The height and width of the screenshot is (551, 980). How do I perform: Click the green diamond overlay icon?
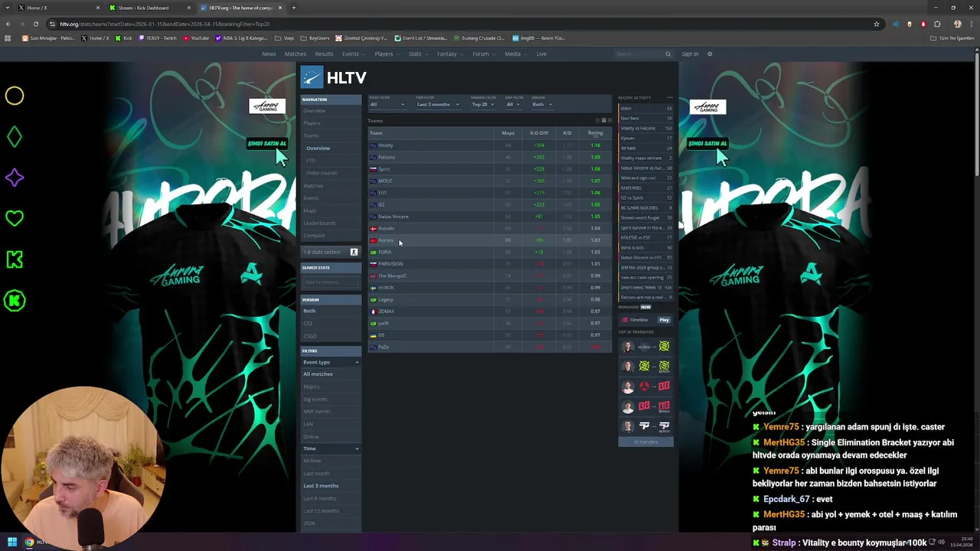point(15,137)
